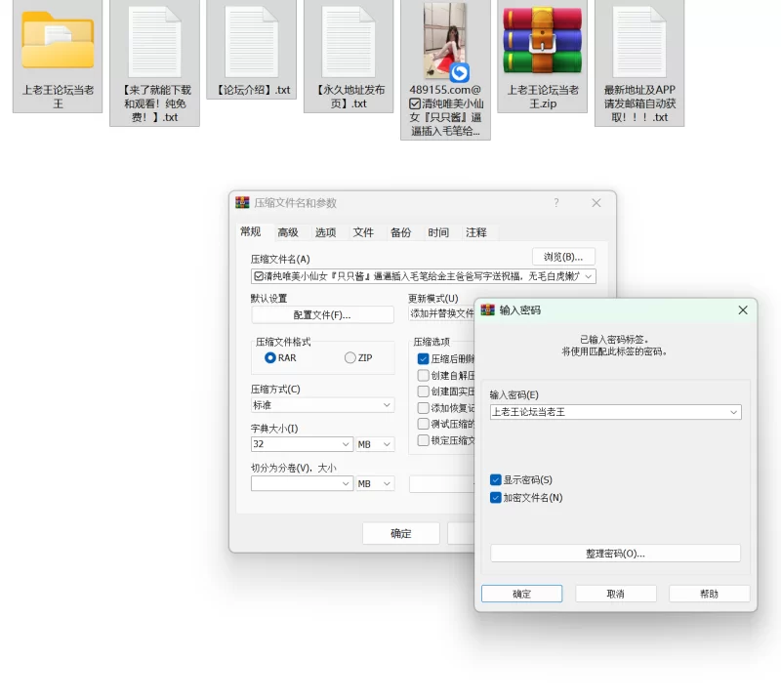Switch to the 备份 tab
Screen dimensions: 781x700
401,232
